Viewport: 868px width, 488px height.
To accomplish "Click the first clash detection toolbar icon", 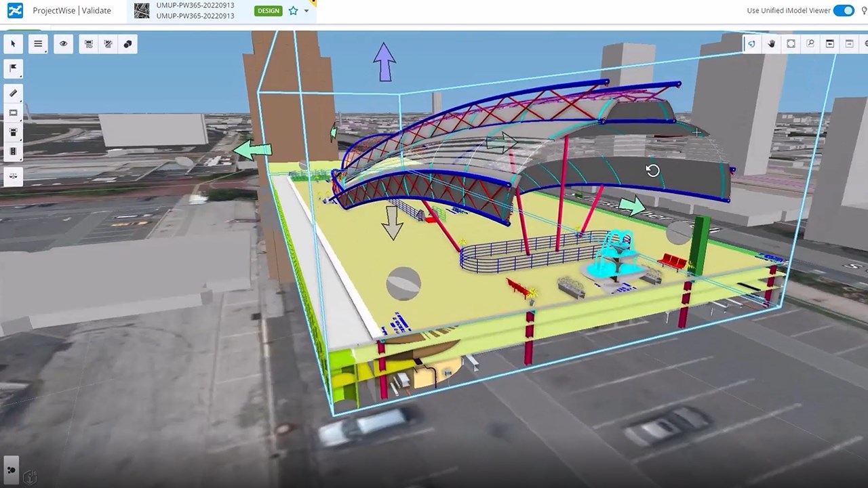I will tap(89, 44).
